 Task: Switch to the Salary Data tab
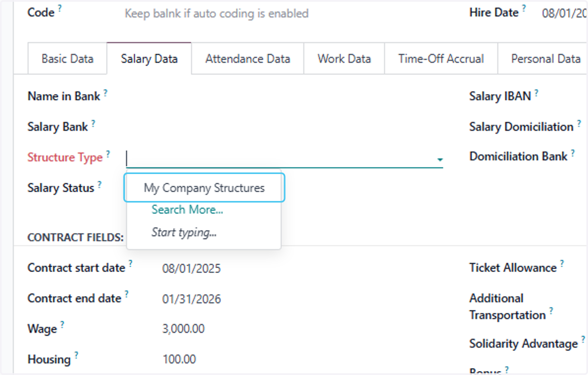point(149,59)
